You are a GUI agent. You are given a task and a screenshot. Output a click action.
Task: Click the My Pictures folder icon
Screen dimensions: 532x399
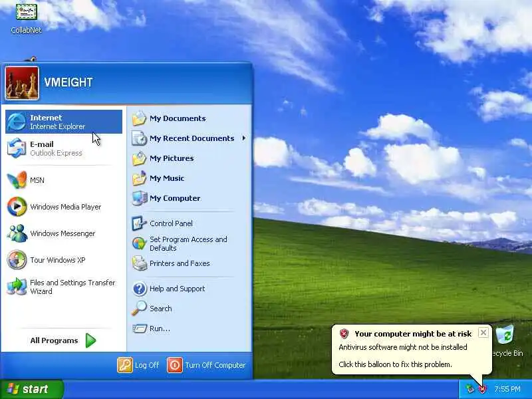(x=139, y=158)
